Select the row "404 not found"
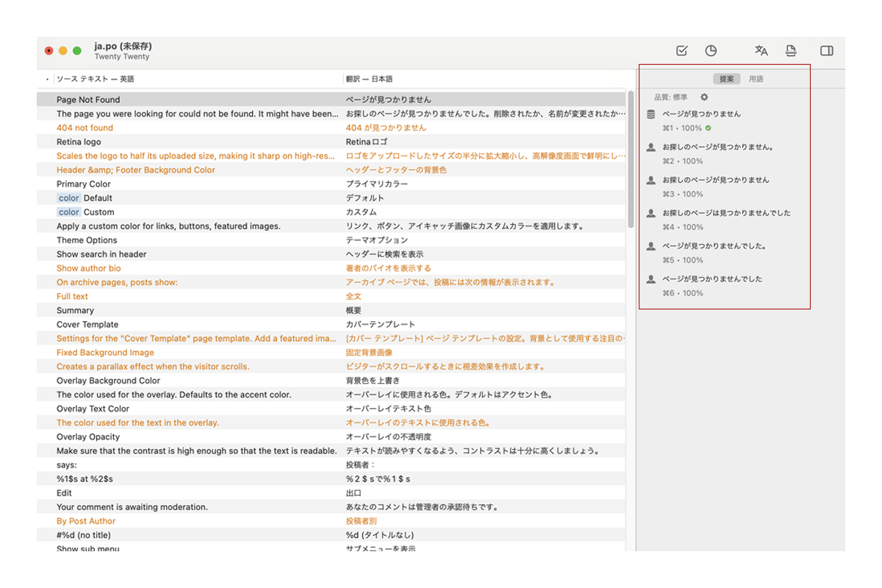Image resolution: width=882 pixels, height=588 pixels. (x=331, y=127)
